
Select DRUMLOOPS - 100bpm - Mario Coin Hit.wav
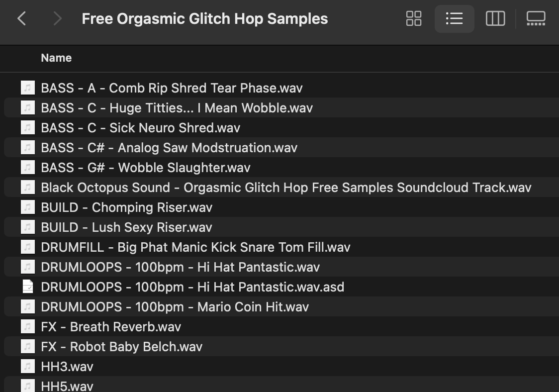pos(175,307)
